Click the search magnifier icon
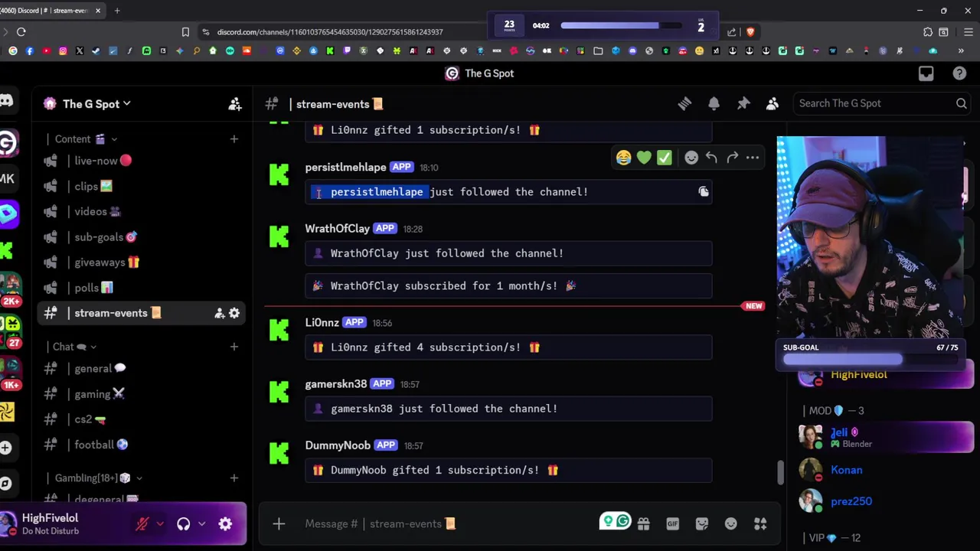980x551 pixels. click(x=961, y=103)
